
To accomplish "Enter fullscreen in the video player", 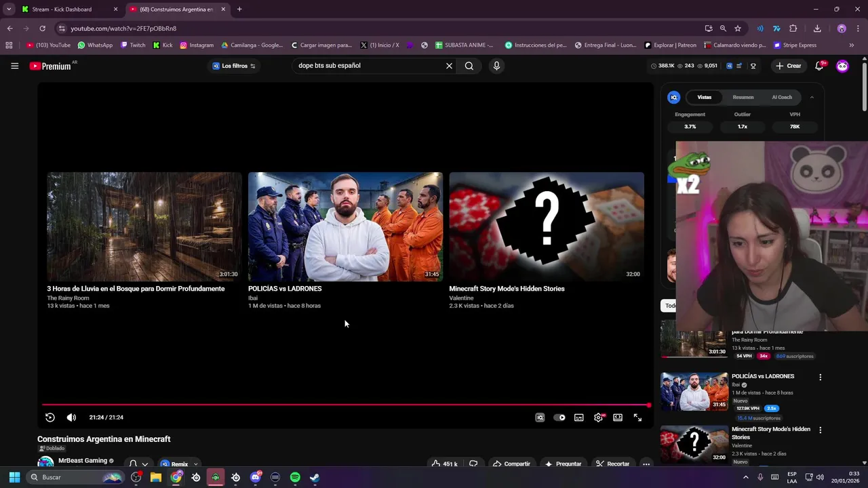I will 637,418.
